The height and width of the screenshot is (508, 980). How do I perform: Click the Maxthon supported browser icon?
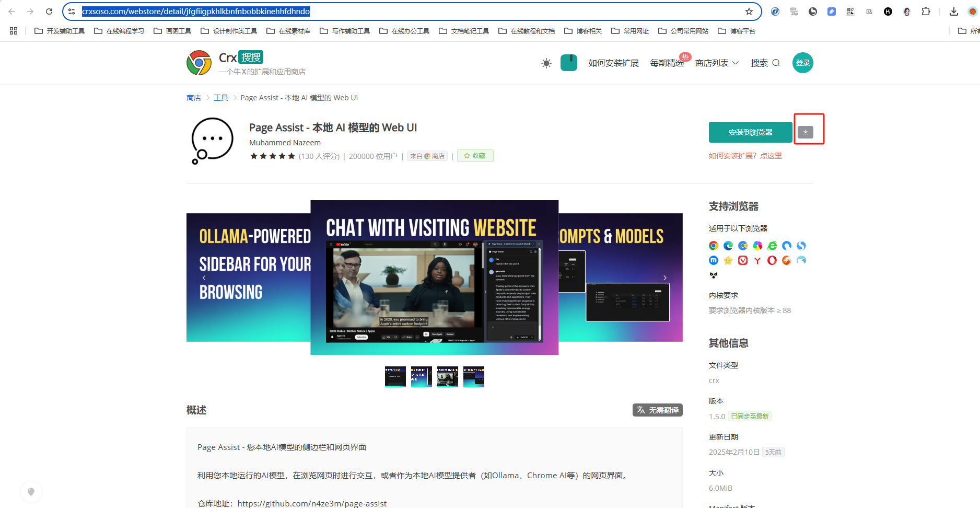[x=714, y=260]
